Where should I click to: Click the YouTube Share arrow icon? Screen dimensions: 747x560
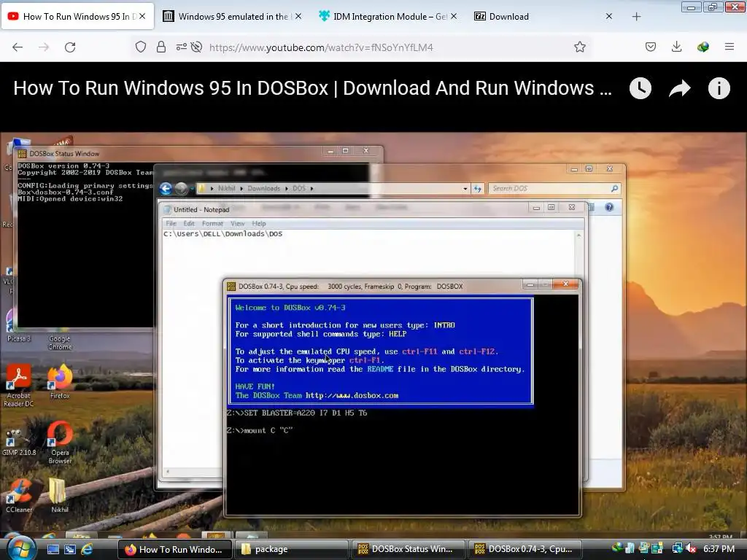pos(680,88)
